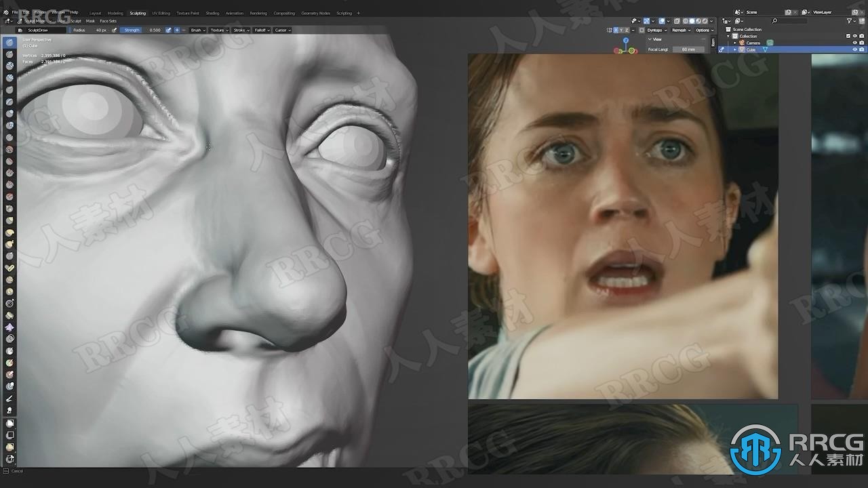Image resolution: width=868 pixels, height=488 pixels.
Task: Open the Texture settings dropdown
Action: 219,30
